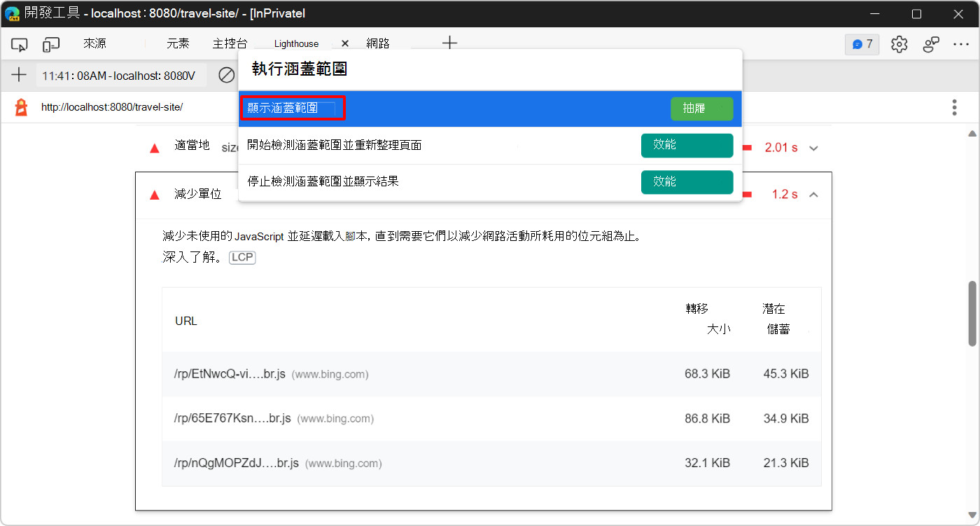Click the 抽屜 button for 顯示涵蓋範圍

(701, 109)
